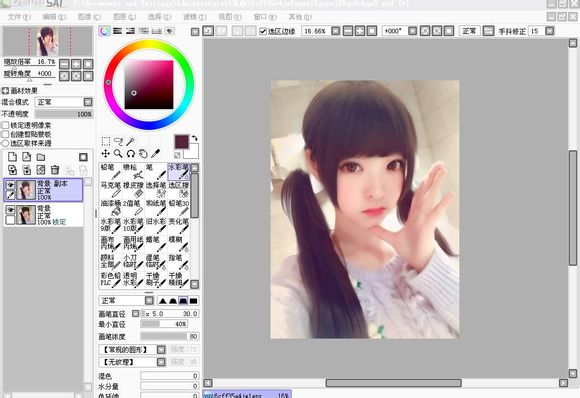Select the move layer tool

(106, 154)
